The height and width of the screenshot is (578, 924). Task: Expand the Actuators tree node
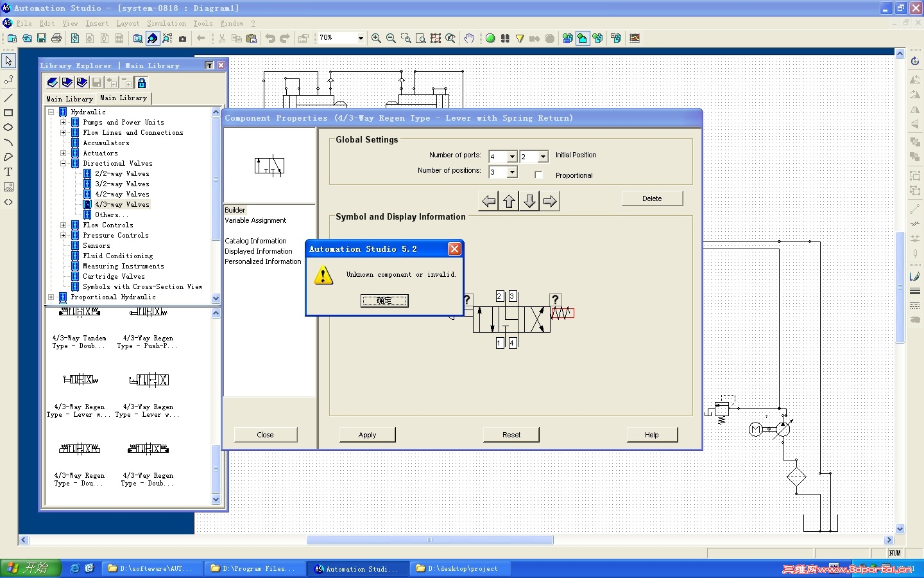click(63, 153)
